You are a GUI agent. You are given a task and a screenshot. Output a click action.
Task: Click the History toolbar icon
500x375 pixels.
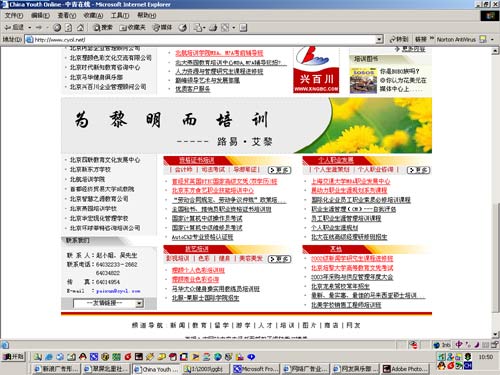click(182, 28)
